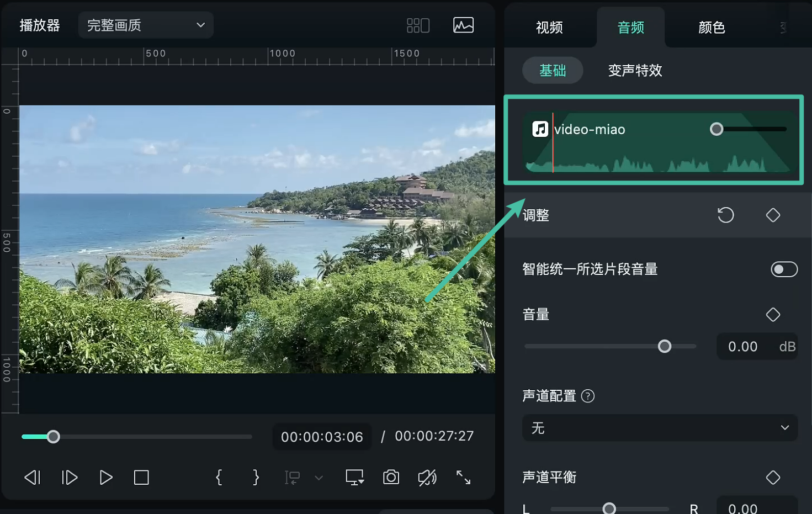This screenshot has width=812, height=514.
Task: Take a snapshot with the camera icon
Action: coord(391,477)
